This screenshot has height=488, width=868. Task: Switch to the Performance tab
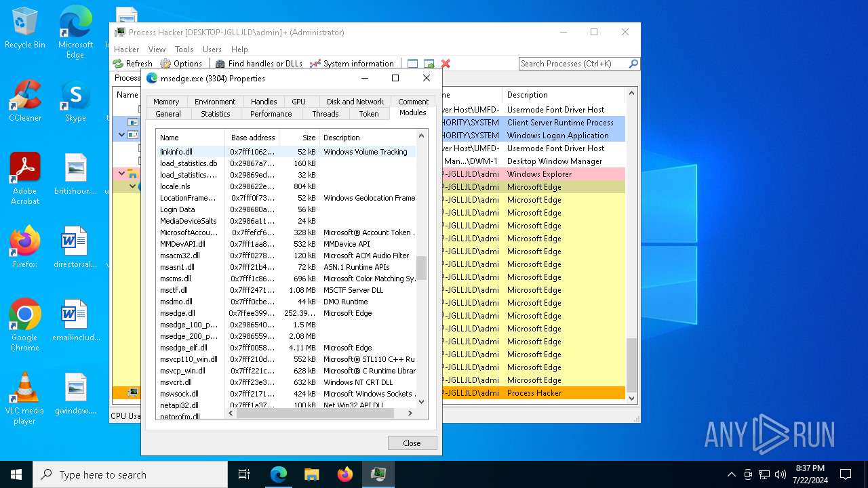click(x=271, y=114)
